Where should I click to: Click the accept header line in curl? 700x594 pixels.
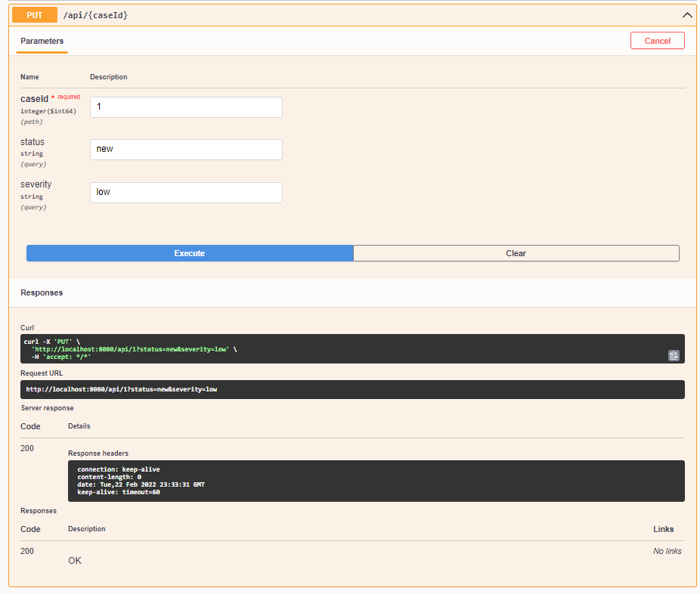pyautogui.click(x=61, y=357)
